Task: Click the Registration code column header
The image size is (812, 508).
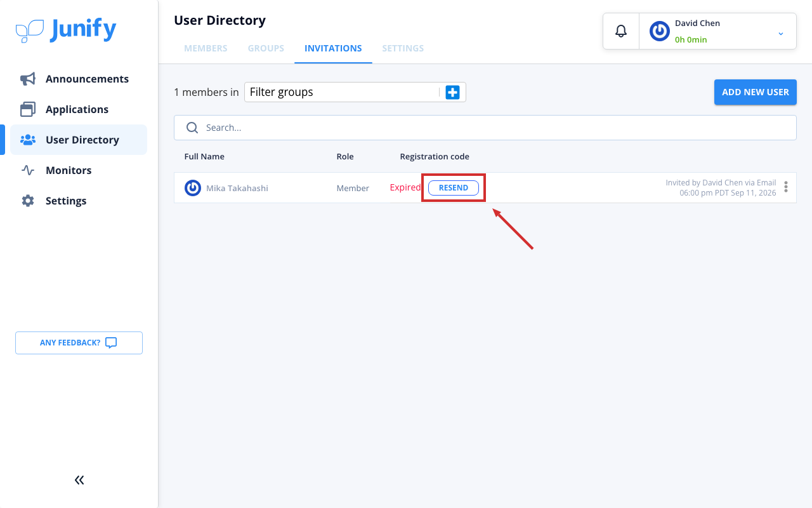Action: click(x=435, y=156)
